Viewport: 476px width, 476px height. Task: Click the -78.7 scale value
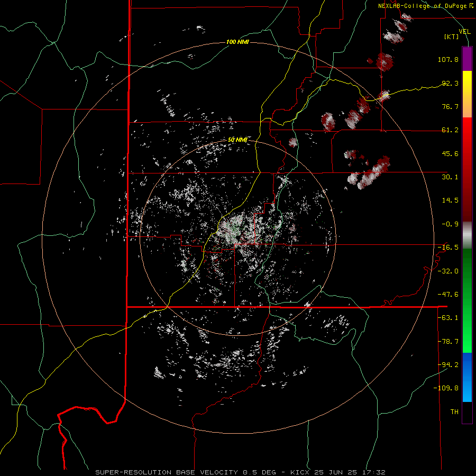(x=448, y=342)
